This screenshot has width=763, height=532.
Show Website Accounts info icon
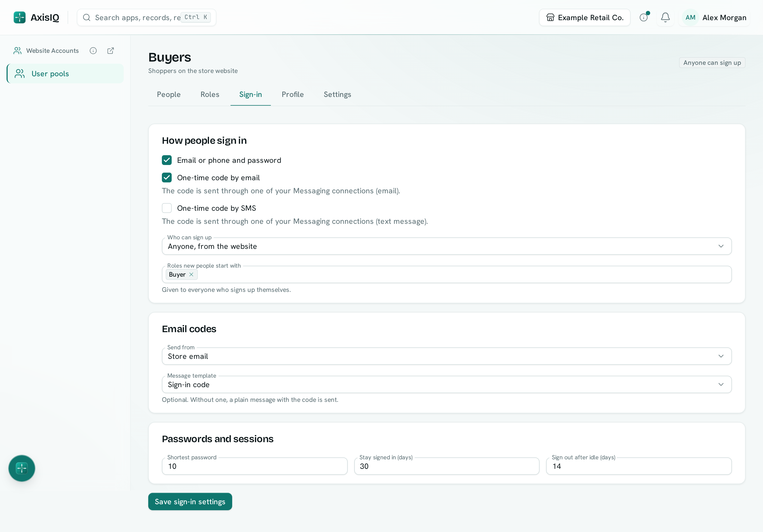(x=93, y=50)
